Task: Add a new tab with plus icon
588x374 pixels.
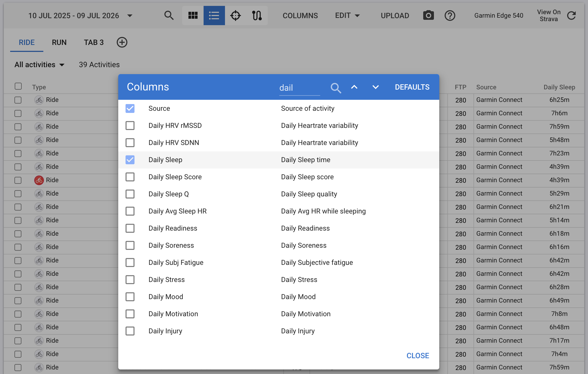Action: click(x=122, y=42)
